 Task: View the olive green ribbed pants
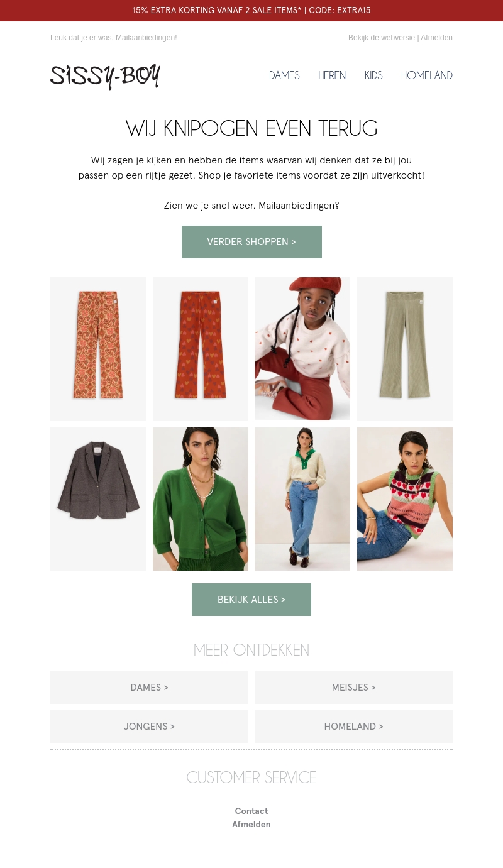pyautogui.click(x=405, y=349)
